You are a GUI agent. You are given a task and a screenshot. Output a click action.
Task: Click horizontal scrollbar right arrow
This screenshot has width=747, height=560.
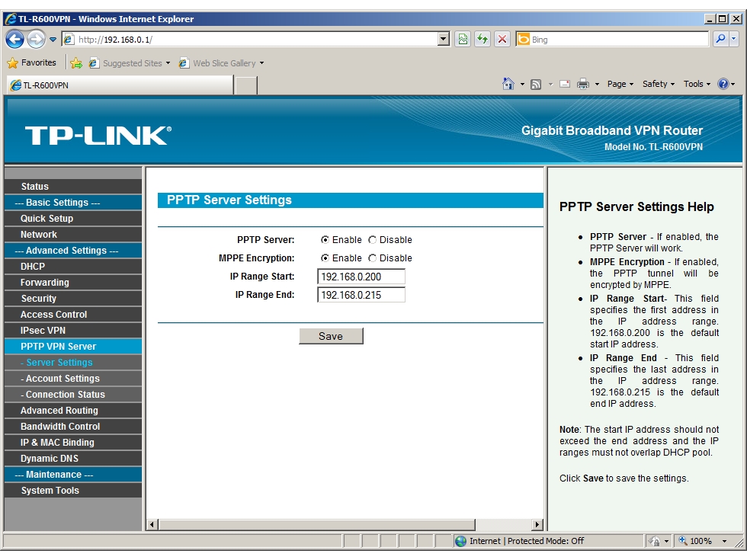tap(537, 525)
